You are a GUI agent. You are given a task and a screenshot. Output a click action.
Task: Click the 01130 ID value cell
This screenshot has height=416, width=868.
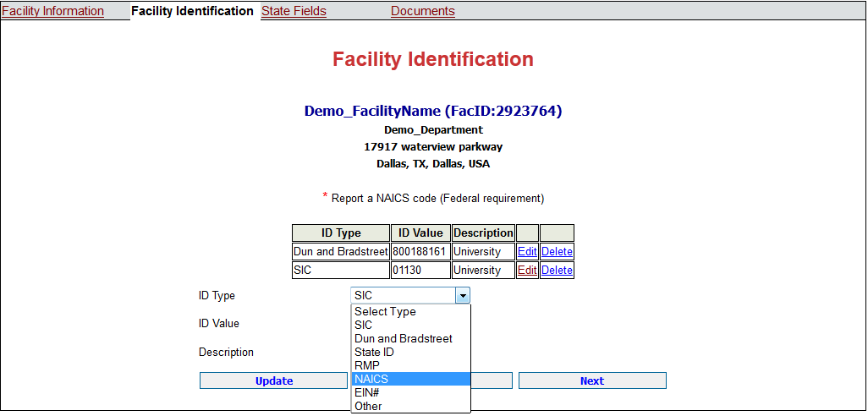[x=420, y=271]
